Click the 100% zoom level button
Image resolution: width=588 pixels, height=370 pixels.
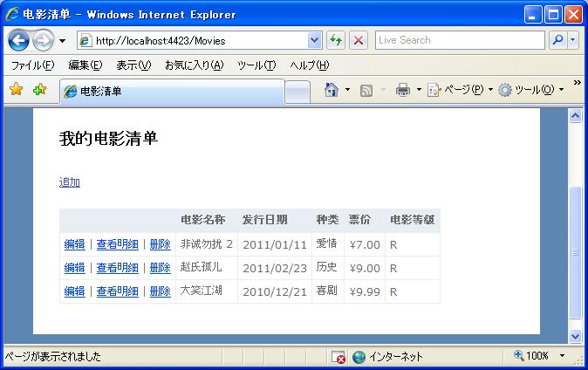pyautogui.click(x=531, y=355)
